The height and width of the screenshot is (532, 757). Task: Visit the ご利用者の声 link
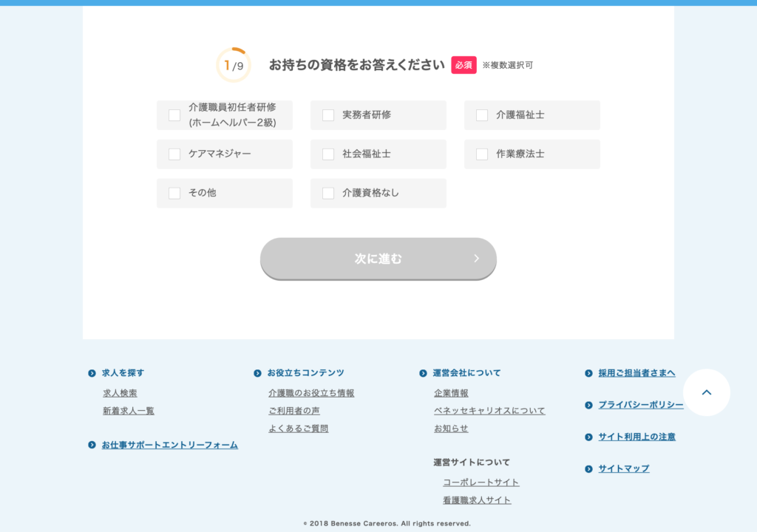click(x=294, y=411)
